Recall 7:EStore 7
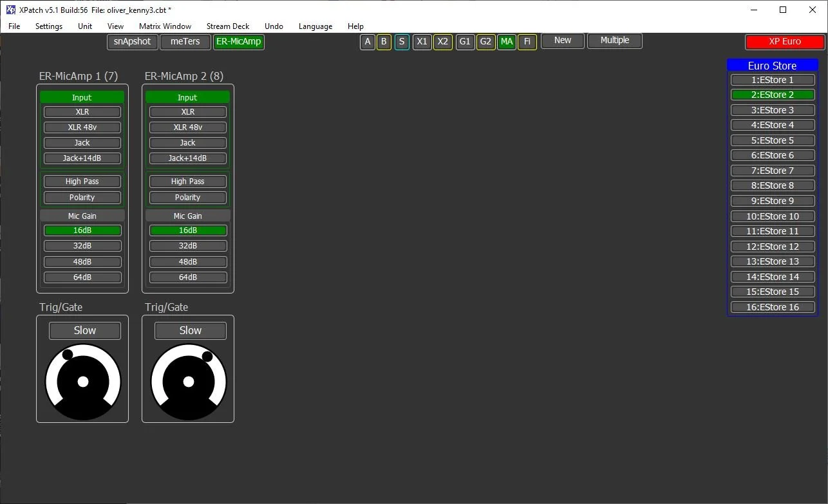Image resolution: width=828 pixels, height=504 pixels. [x=773, y=171]
